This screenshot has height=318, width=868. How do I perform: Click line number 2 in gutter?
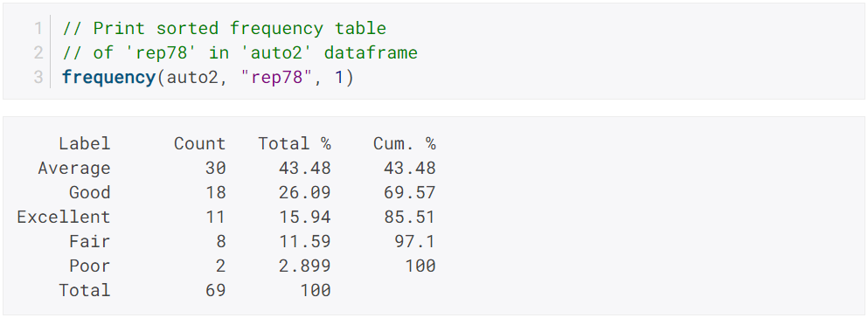(x=38, y=52)
